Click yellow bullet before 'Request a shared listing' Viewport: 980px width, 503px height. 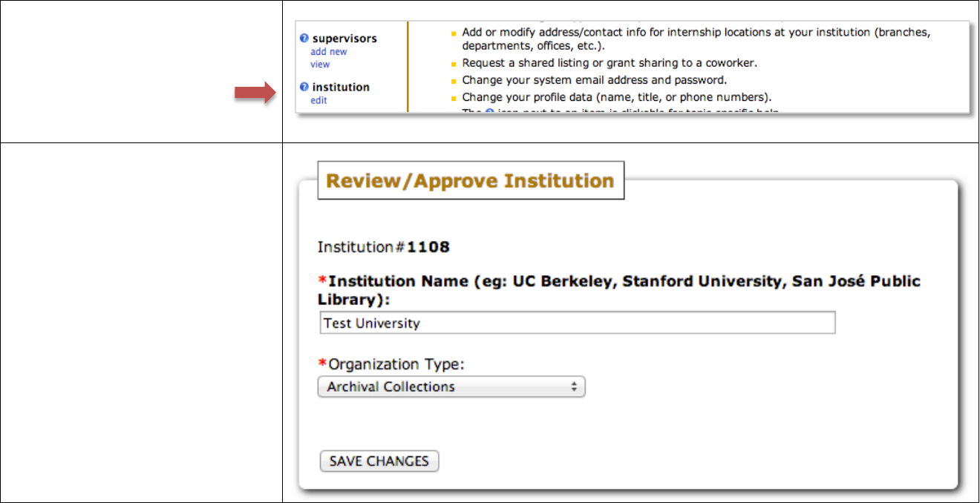point(454,64)
